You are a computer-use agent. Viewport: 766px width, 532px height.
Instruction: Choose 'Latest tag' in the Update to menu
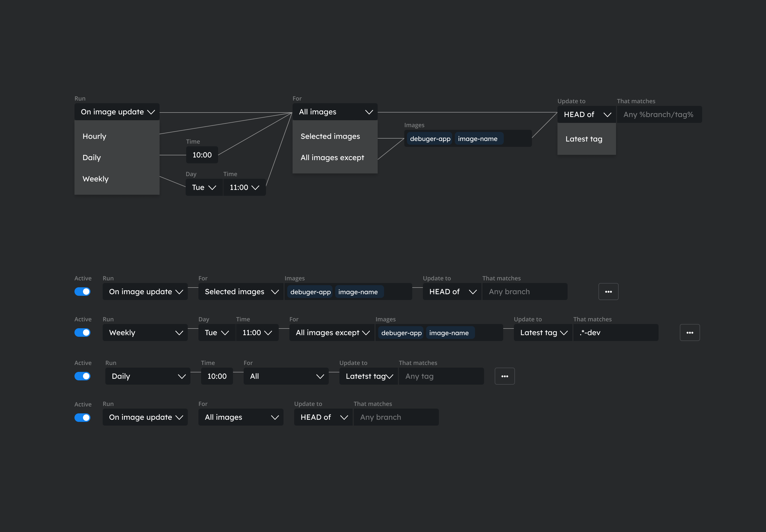pos(584,139)
